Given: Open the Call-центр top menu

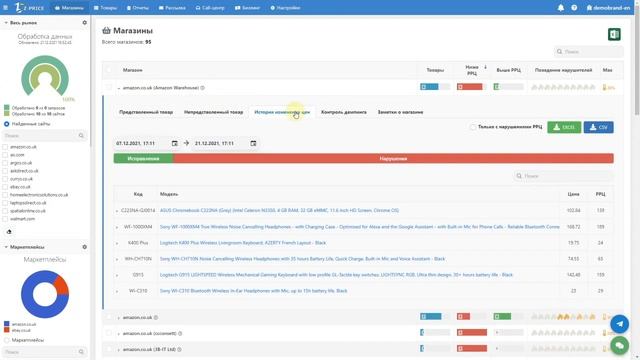Looking at the screenshot, I should point(210,8).
